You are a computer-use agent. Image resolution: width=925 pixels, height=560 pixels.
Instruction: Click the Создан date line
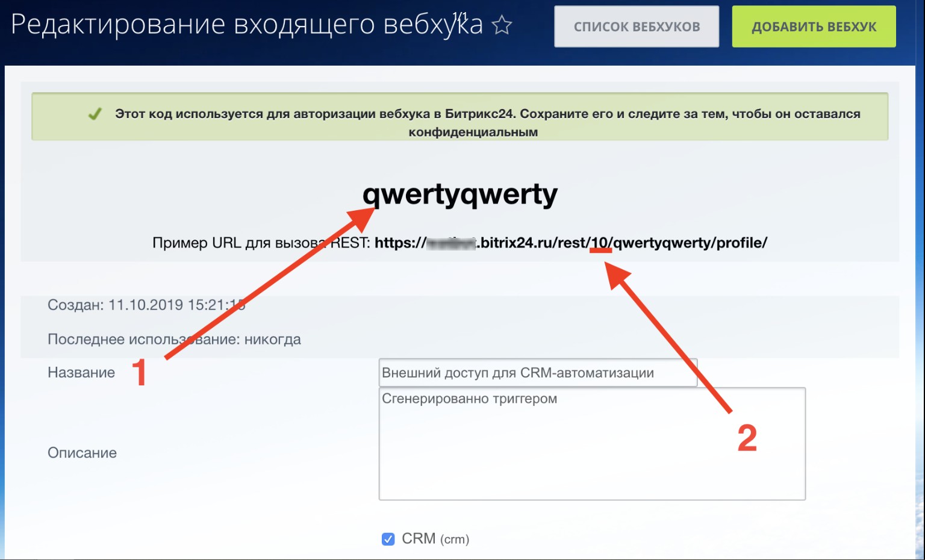(x=146, y=305)
